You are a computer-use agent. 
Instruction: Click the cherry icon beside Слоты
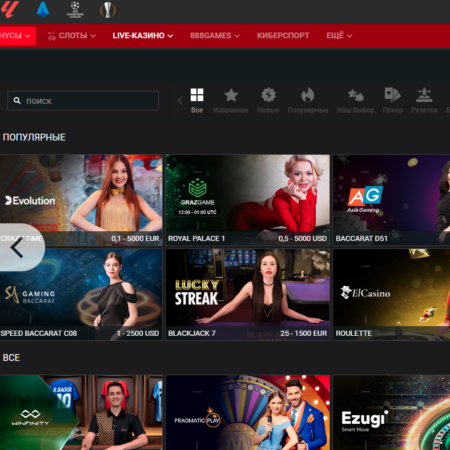pos(51,36)
